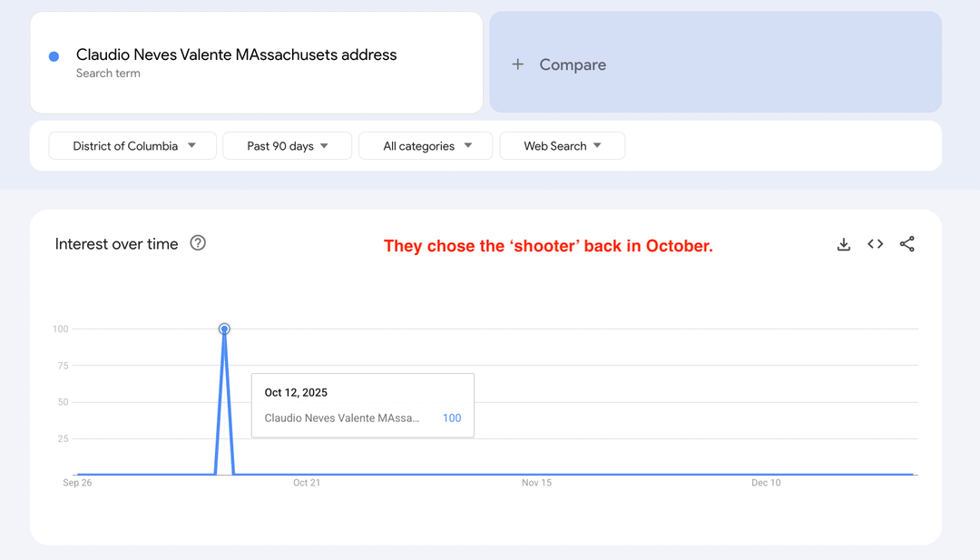
Task: Open the All categories dropdown
Action: pyautogui.click(x=426, y=145)
